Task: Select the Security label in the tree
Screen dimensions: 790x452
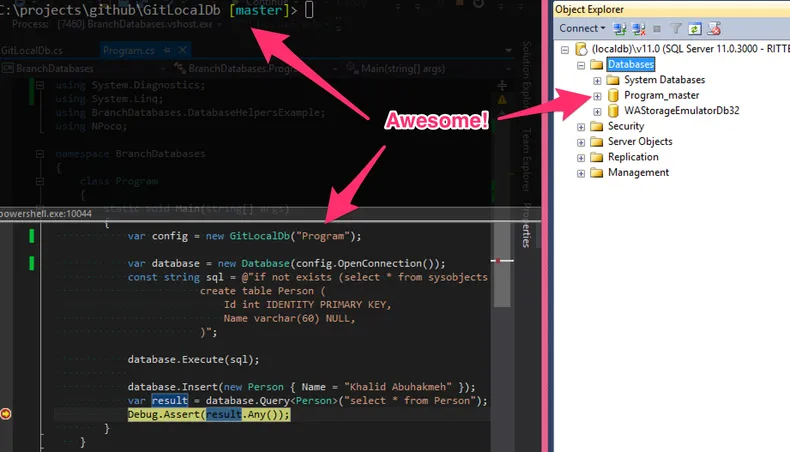Action: click(626, 126)
